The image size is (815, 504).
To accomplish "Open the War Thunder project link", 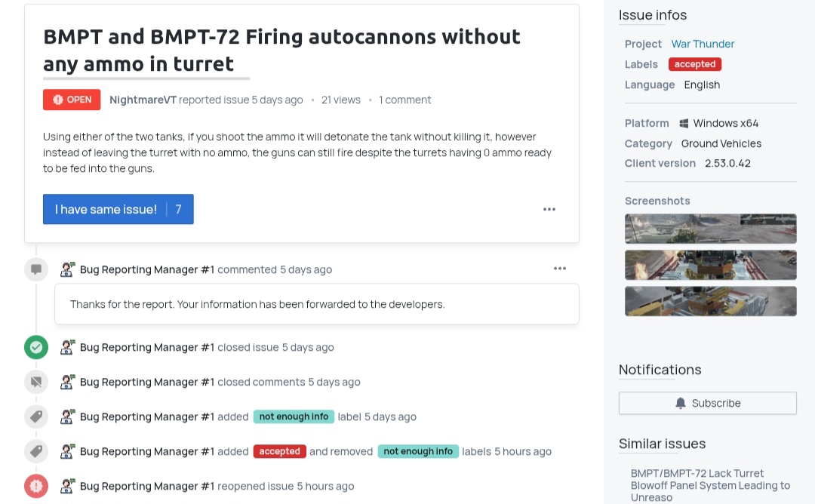I will pyautogui.click(x=703, y=44).
